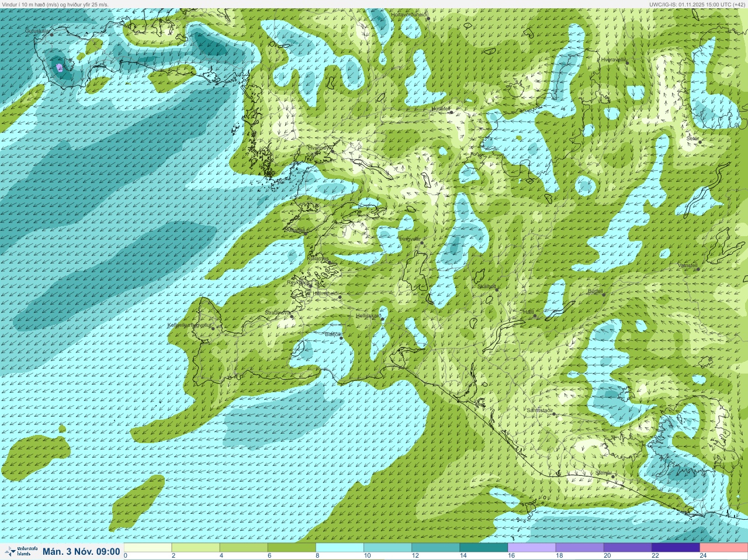Screen dimensions: 748x560
Task: Pick the 8–10 m/s light cyan swatch
Action: [x=340, y=548]
